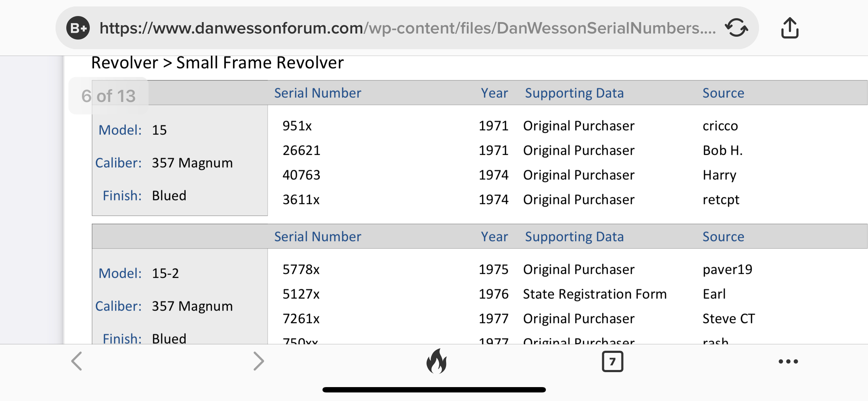868x401 pixels.
Task: Reload the page with the refresh icon
Action: [x=736, y=28]
